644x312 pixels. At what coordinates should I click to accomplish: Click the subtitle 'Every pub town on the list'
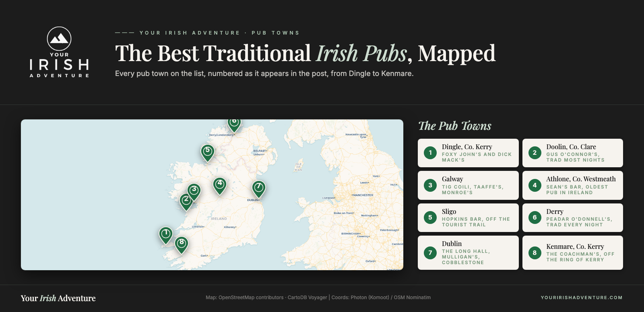pos(264,74)
